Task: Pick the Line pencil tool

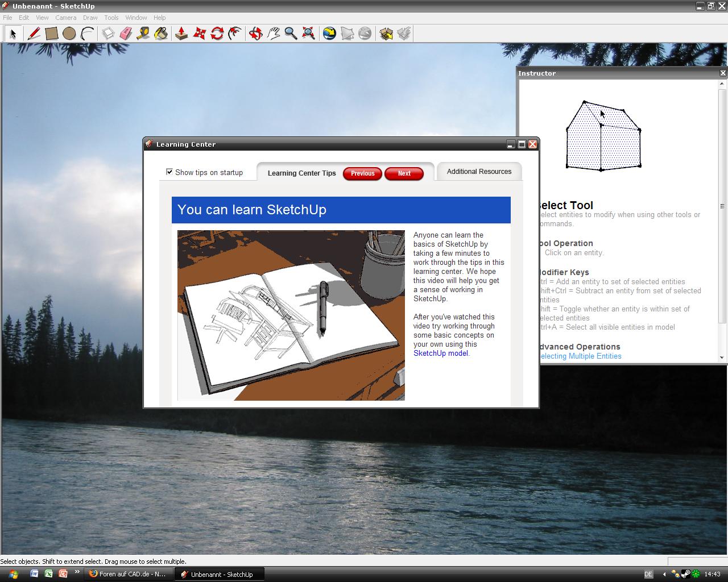Action: tap(34, 34)
